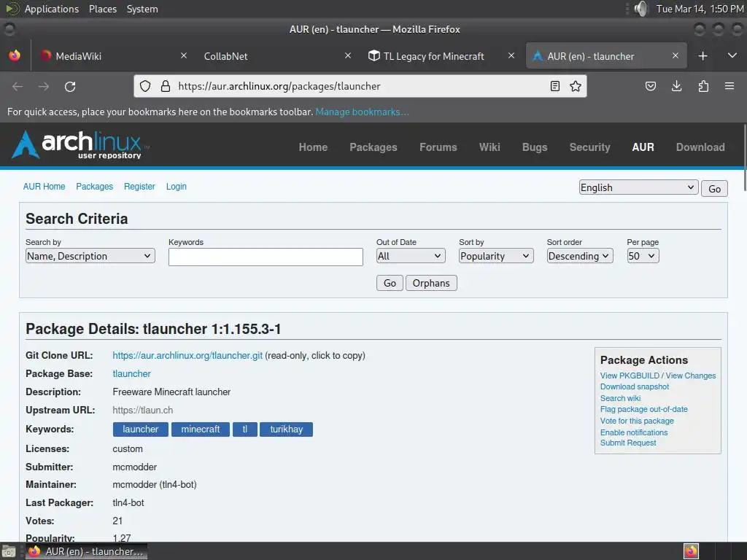Click the volume speaker icon
This screenshot has width=747, height=560.
642,9
